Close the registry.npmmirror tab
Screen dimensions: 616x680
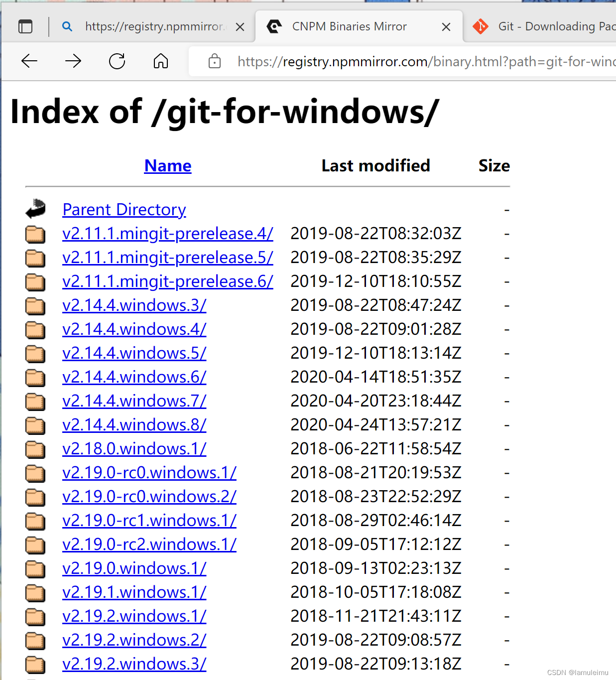pos(240,27)
